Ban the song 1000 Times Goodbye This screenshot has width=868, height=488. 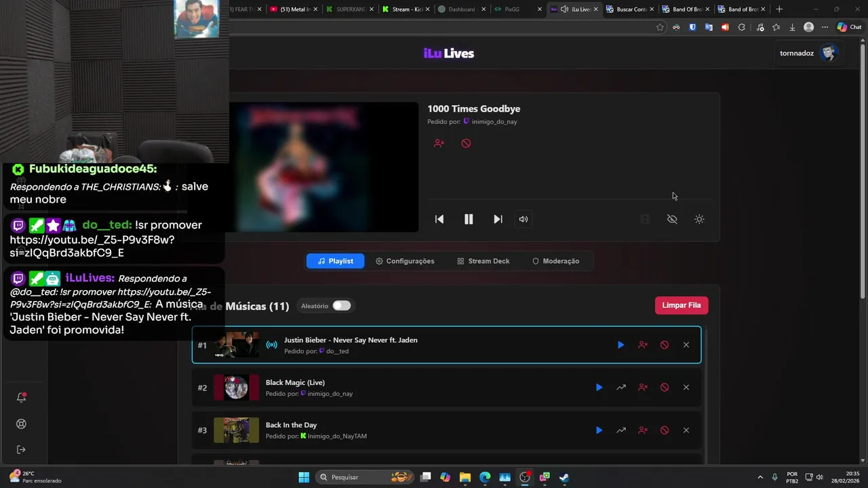(x=466, y=143)
